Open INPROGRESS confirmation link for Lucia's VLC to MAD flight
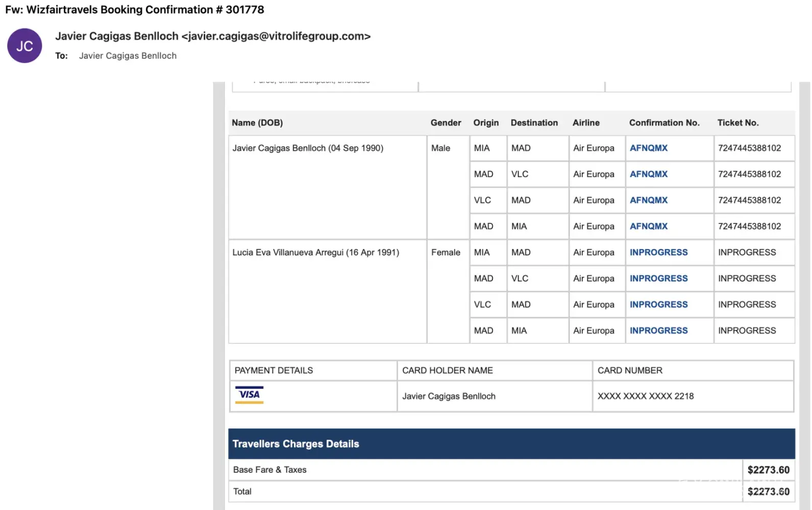This screenshot has height=510, width=812. 659,304
